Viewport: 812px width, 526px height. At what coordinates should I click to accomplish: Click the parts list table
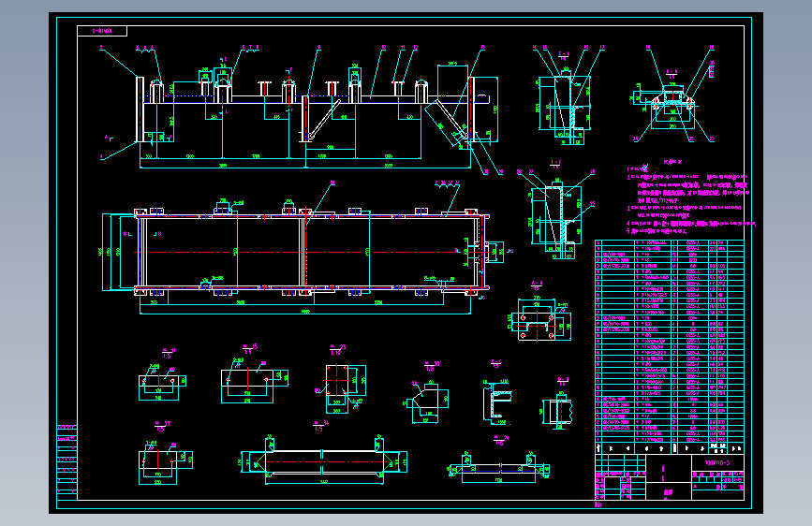(x=669, y=346)
